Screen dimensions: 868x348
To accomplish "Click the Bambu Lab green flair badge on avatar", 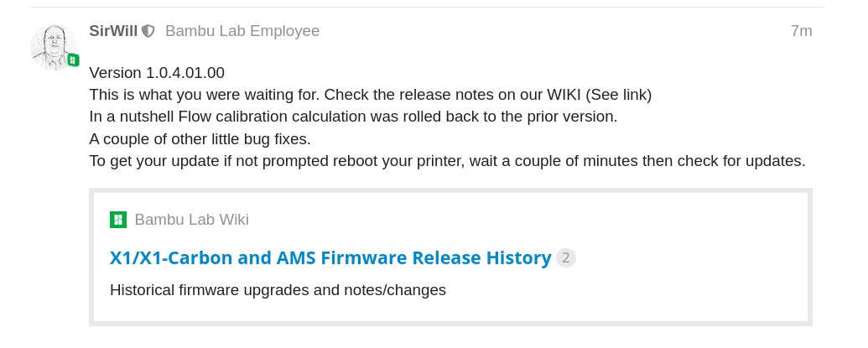I will (x=73, y=60).
